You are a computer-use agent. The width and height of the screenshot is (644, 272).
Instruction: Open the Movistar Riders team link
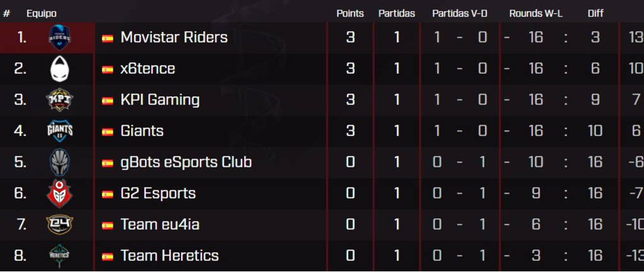point(173,37)
